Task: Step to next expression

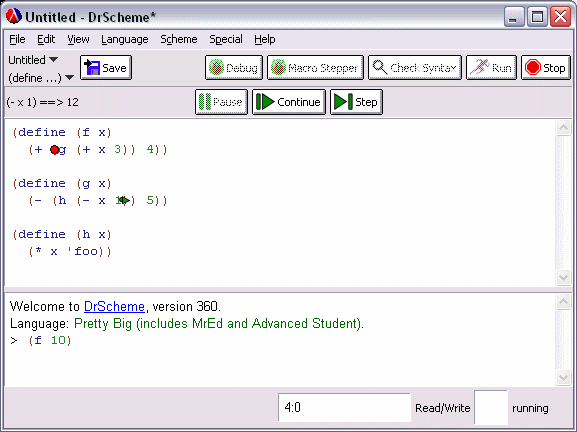Action: tap(356, 102)
